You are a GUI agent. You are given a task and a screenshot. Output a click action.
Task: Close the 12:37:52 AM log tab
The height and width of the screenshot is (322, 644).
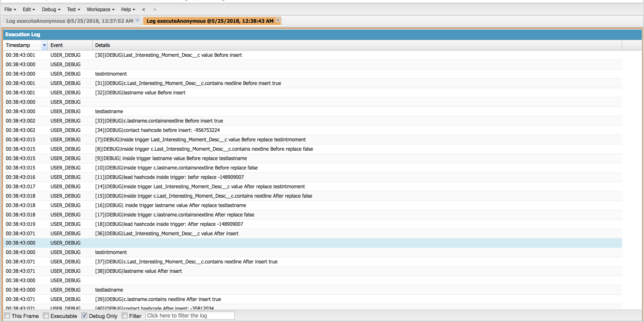click(137, 20)
